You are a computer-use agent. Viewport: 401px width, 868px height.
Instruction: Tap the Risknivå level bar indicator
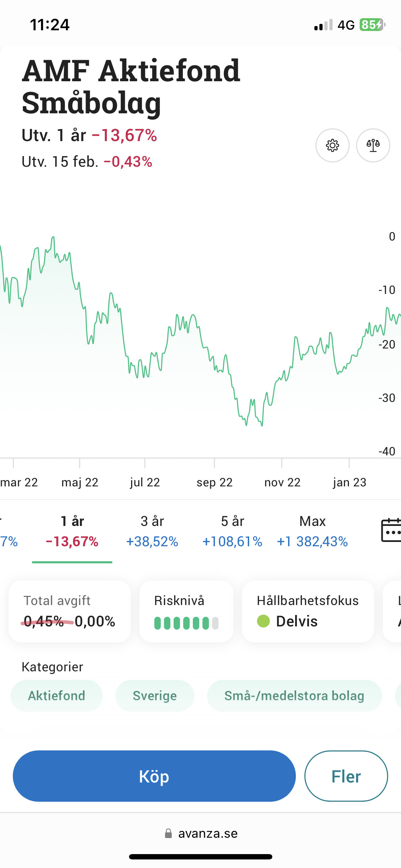click(x=186, y=623)
